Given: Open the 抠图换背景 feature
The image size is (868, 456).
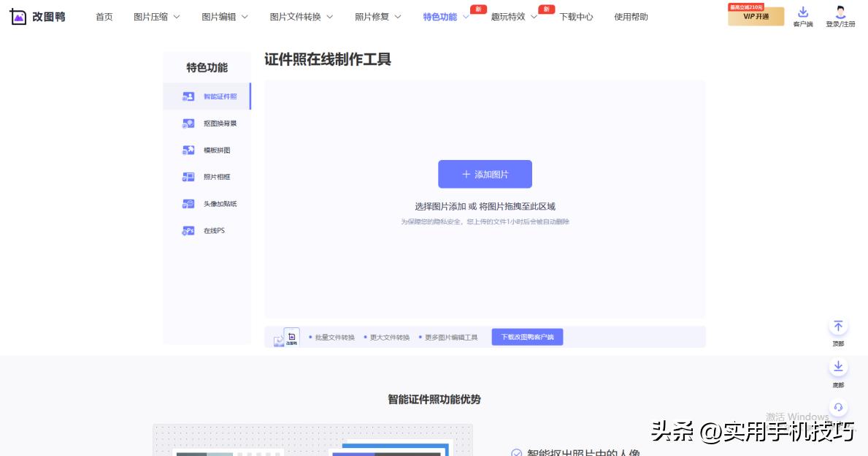Looking at the screenshot, I should click(212, 123).
